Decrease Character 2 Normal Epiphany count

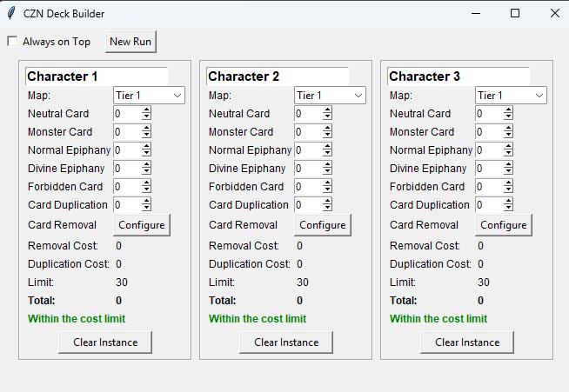click(x=327, y=153)
